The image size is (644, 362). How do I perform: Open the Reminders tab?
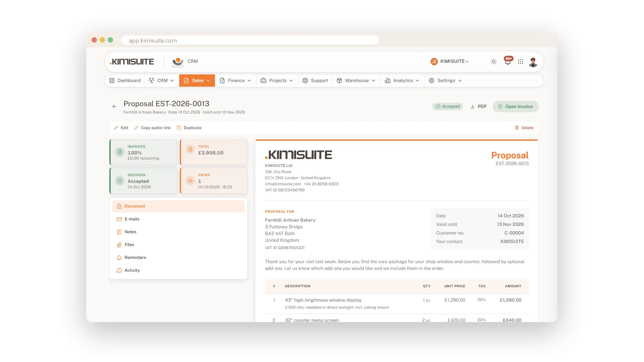click(178, 258)
